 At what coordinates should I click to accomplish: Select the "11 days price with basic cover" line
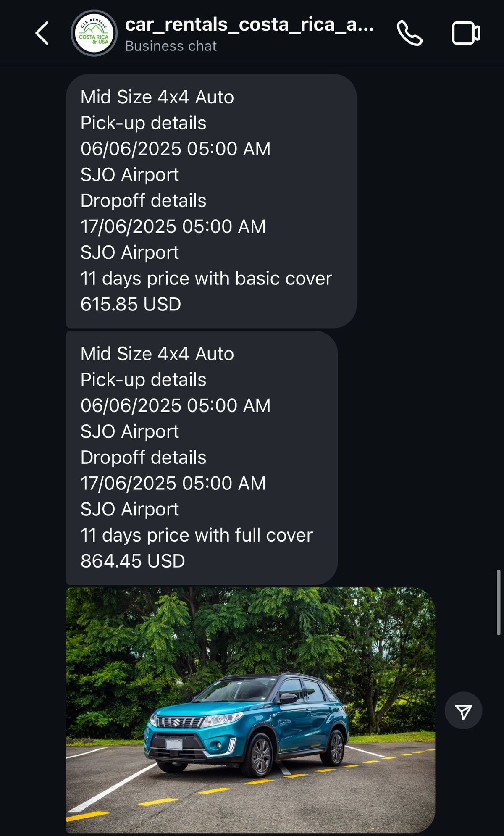pyautogui.click(x=206, y=278)
